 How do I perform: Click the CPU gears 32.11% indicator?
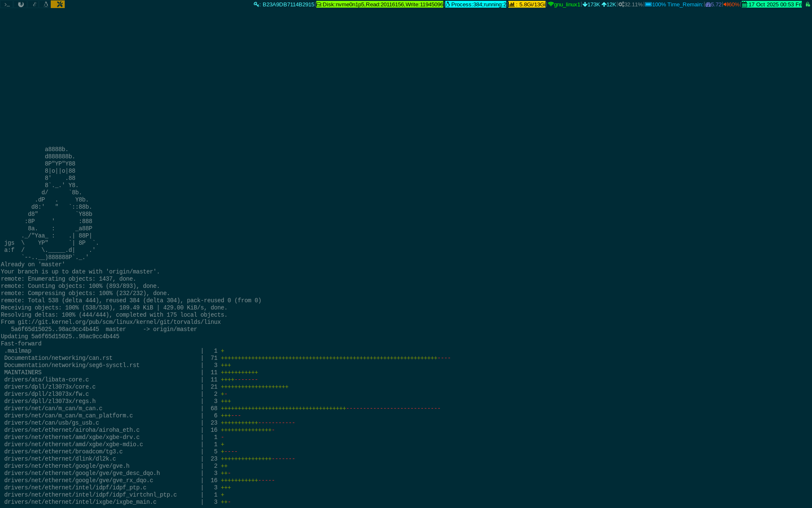pos(630,5)
